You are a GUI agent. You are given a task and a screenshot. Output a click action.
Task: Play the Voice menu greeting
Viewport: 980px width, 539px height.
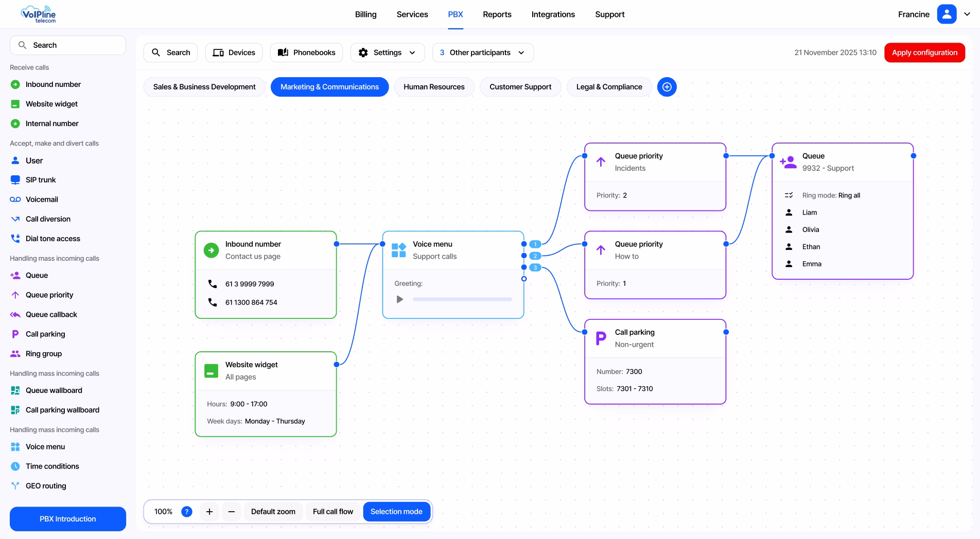pyautogui.click(x=400, y=299)
